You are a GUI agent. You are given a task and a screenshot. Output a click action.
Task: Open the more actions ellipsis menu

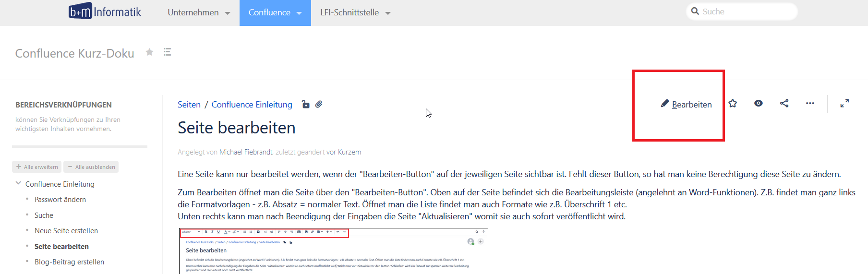pos(810,103)
